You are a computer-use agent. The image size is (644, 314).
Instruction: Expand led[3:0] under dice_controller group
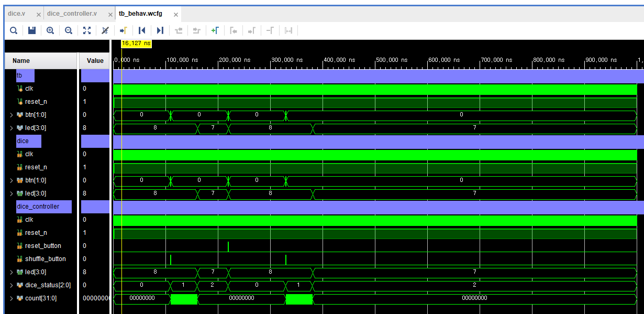tap(12, 272)
